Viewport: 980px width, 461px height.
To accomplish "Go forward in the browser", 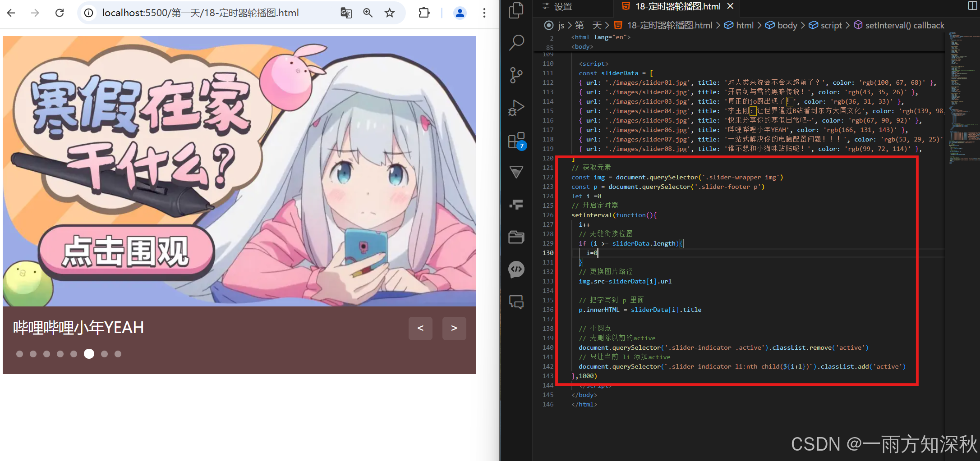I will pos(35,13).
